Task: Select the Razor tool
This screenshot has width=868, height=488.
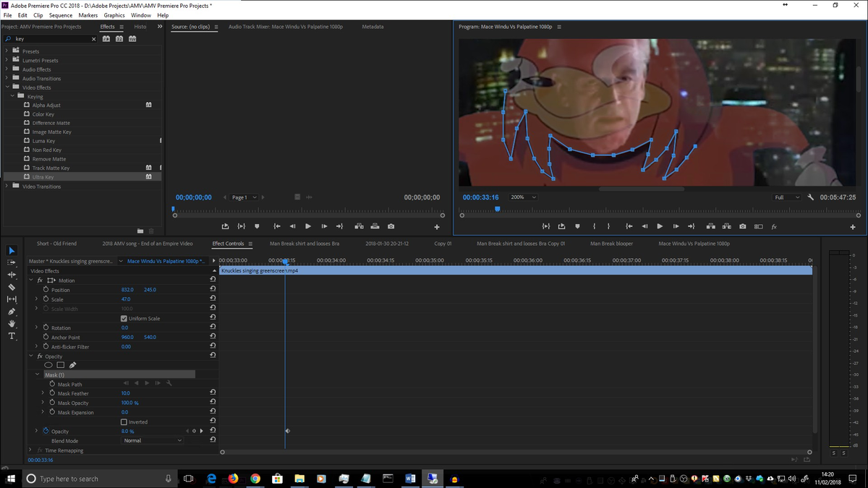Action: [x=12, y=287]
